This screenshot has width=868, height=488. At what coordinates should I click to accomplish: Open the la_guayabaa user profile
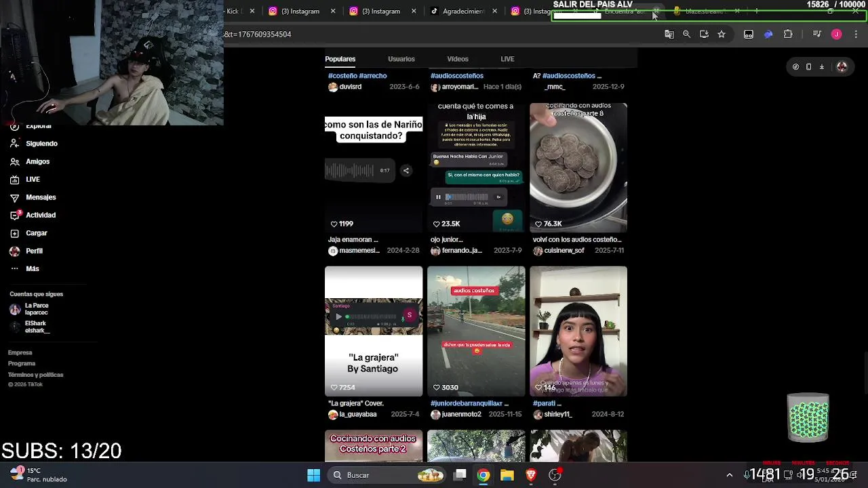pyautogui.click(x=353, y=414)
